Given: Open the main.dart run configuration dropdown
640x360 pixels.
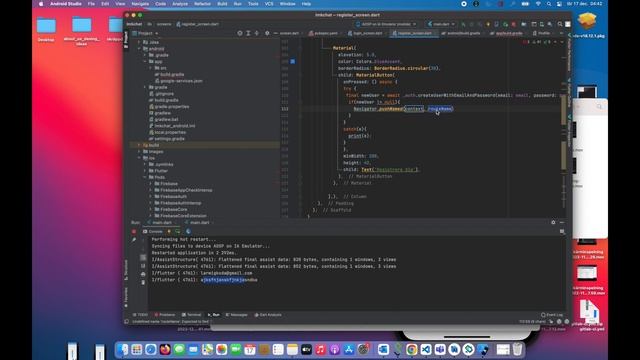Looking at the screenshot, I should [x=441, y=24].
